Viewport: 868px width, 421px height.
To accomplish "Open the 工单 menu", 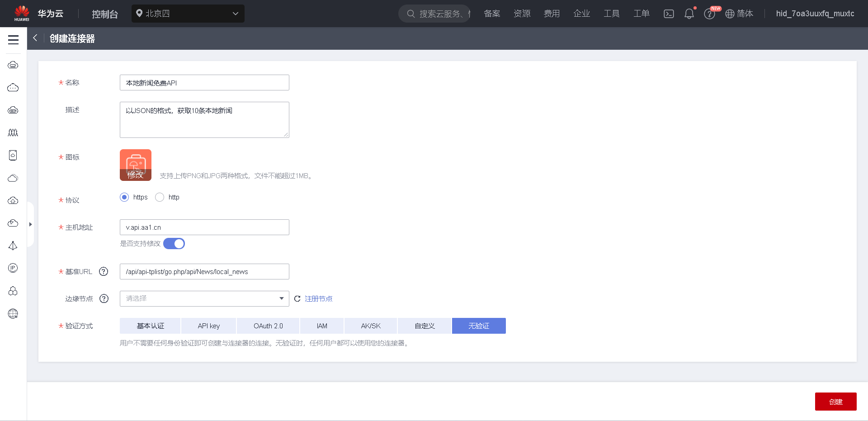I will [x=641, y=14].
